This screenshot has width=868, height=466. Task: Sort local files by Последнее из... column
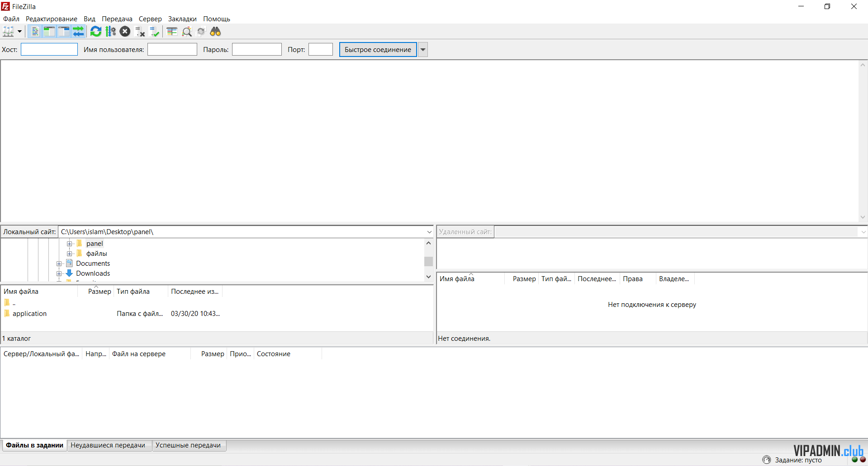pos(195,292)
